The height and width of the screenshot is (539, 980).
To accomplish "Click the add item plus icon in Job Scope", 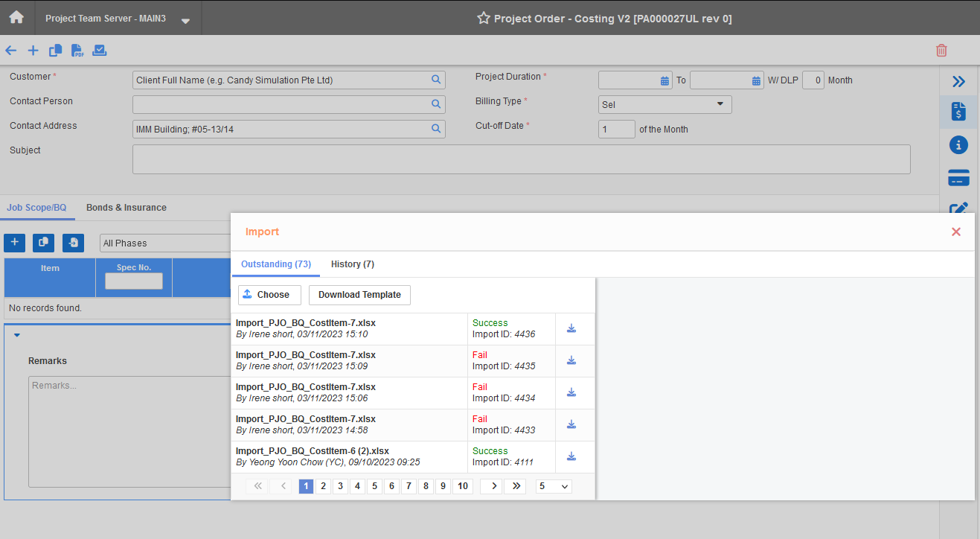I will pos(14,243).
